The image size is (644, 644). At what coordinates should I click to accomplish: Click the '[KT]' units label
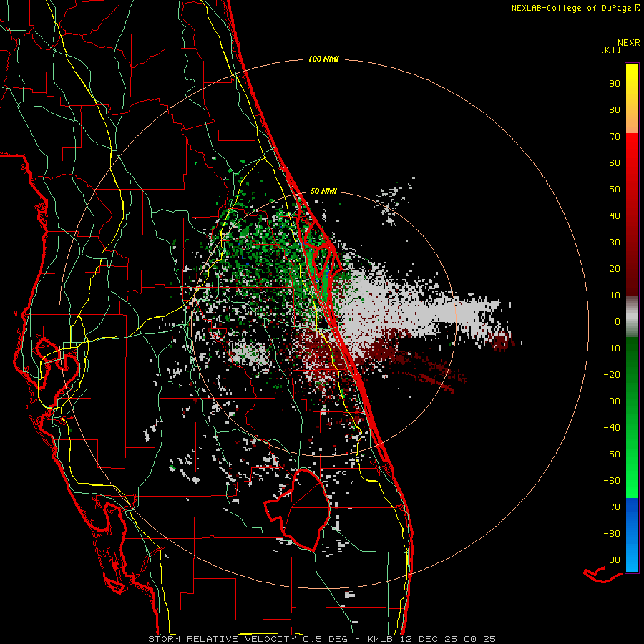point(610,49)
